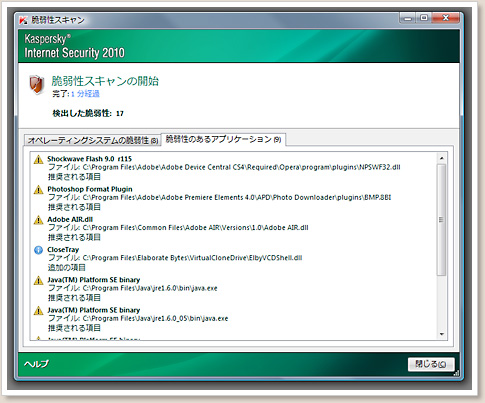Click the 検出した脆弱性: 17 text
The image size is (485, 403).
tap(88, 113)
